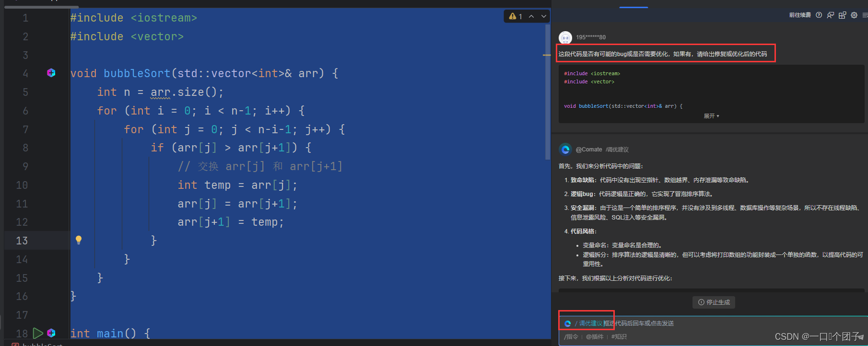
Task: Click the 变量命名 bullet text
Action: pyautogui.click(x=623, y=245)
